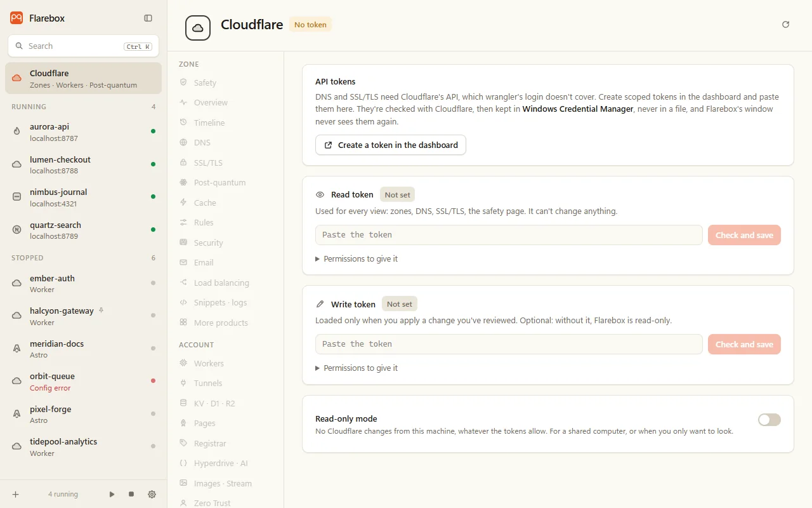Collapse the sidebar with the panel icon
The image size is (812, 508).
click(x=148, y=18)
